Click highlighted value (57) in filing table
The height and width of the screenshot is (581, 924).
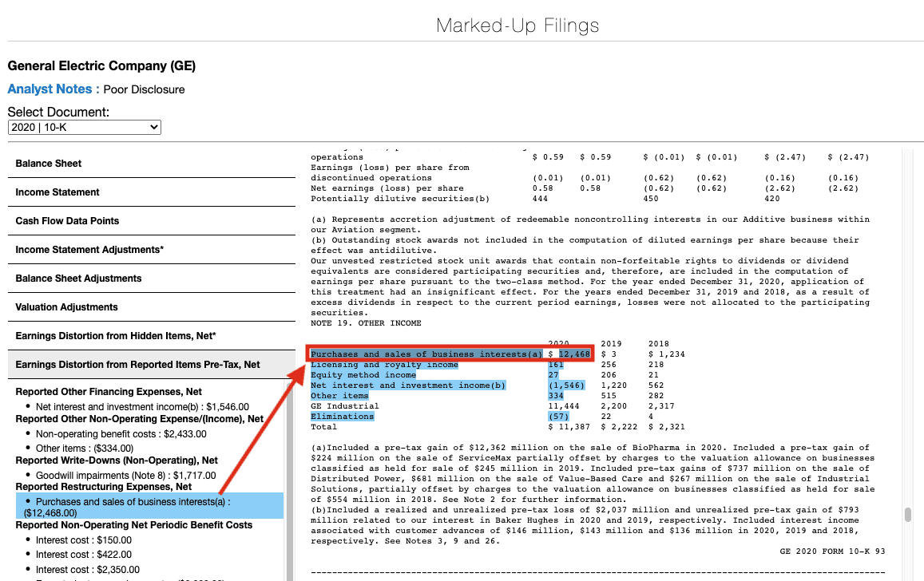tap(558, 417)
